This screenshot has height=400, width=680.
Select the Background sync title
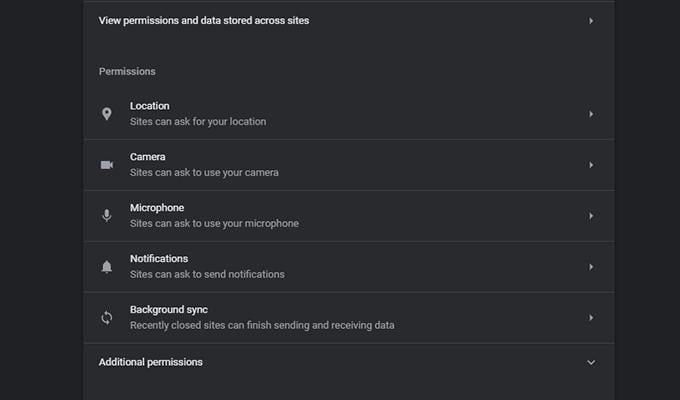pos(169,310)
